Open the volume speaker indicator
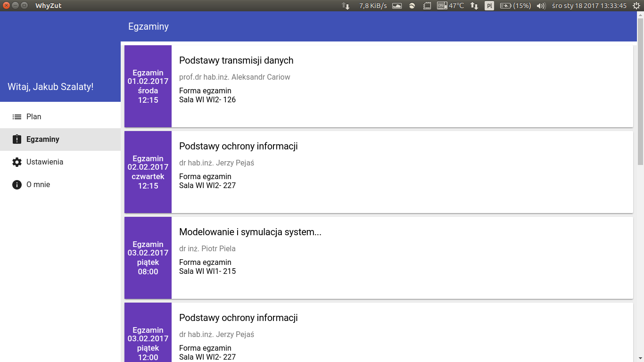 coord(541,6)
